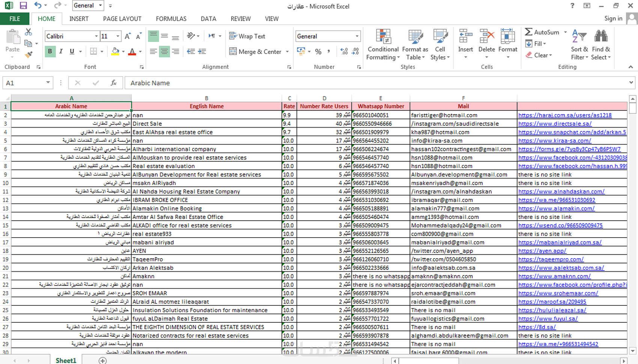Toggle top vertical alignment
Viewport: 638px width, 364px height.
point(153,36)
